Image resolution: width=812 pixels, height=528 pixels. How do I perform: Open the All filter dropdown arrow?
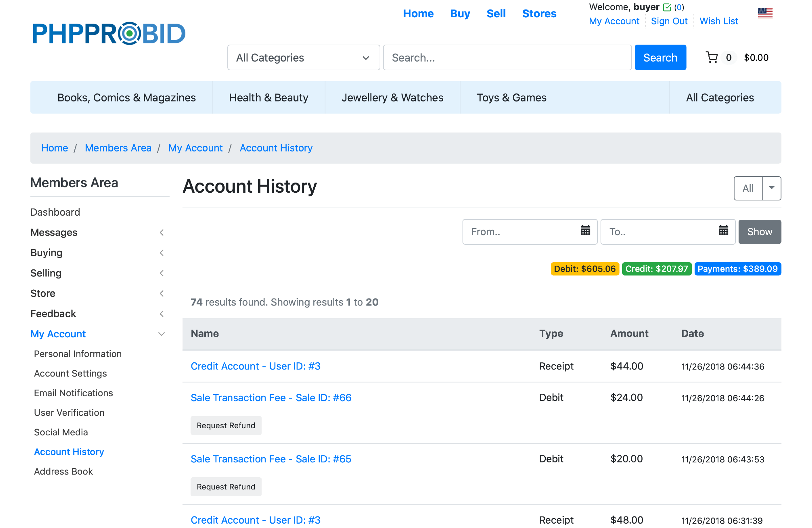pyautogui.click(x=771, y=188)
